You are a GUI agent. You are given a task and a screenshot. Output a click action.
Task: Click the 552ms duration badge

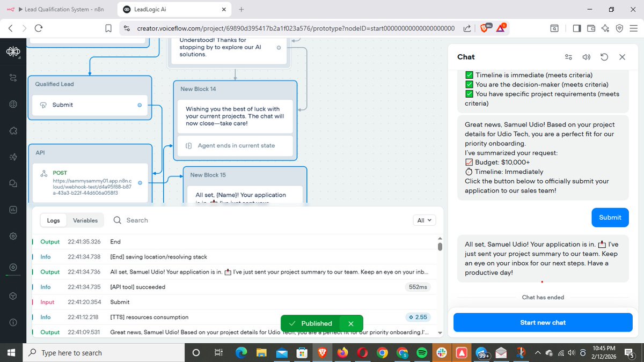(418, 287)
